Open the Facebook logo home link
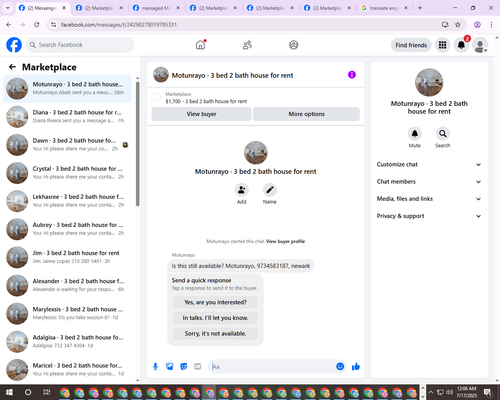 tap(14, 45)
